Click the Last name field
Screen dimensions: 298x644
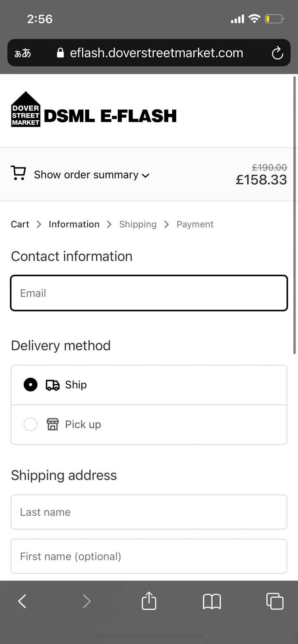[x=149, y=512]
